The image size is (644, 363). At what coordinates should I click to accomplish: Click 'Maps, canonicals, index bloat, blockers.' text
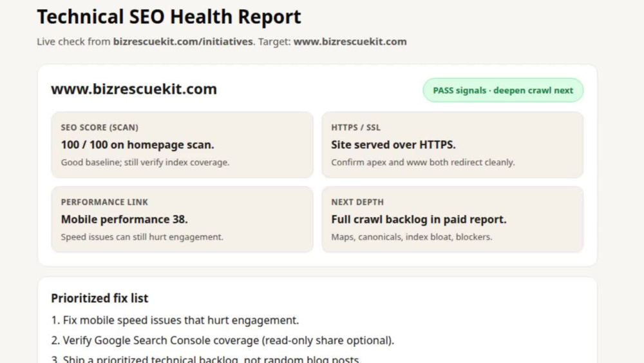point(412,237)
